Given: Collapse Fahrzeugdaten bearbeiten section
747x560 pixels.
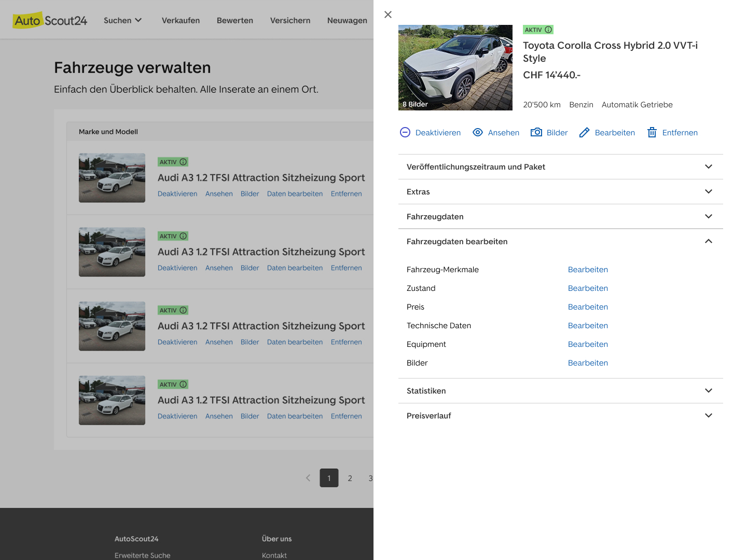Looking at the screenshot, I should point(561,241).
